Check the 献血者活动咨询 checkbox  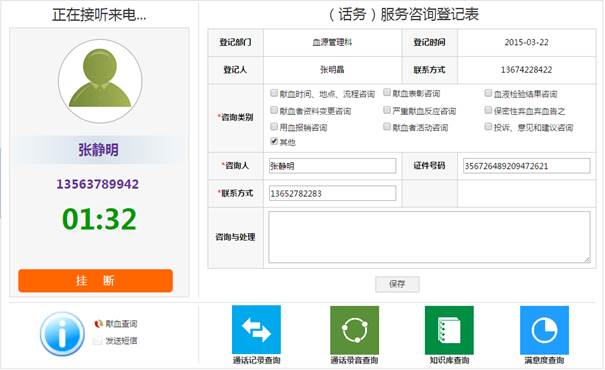click(387, 126)
